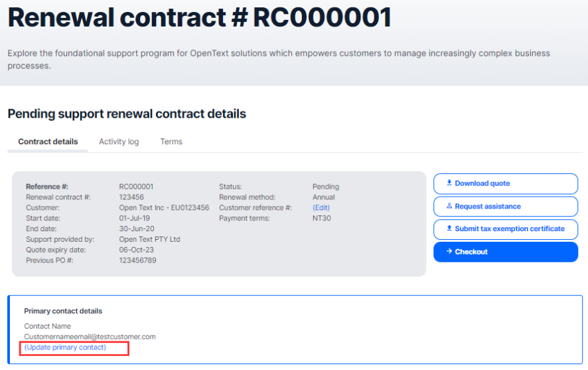588x370 pixels.
Task: Select the Previous PO number 123456789
Action: 137,260
